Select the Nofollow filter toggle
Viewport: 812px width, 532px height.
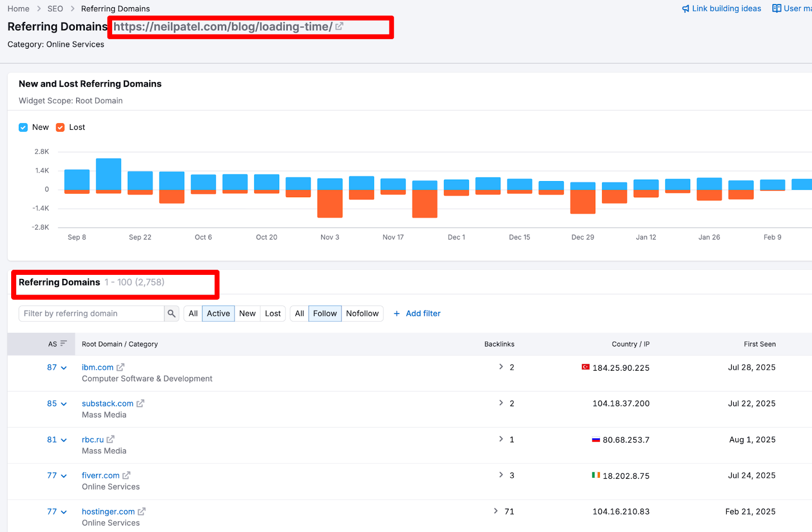tap(362, 313)
